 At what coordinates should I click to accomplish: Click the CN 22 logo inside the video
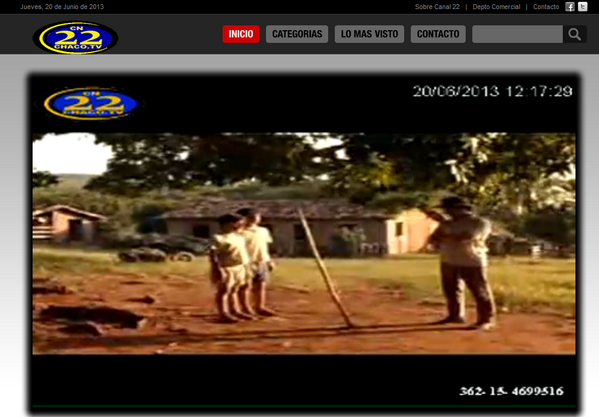click(91, 103)
